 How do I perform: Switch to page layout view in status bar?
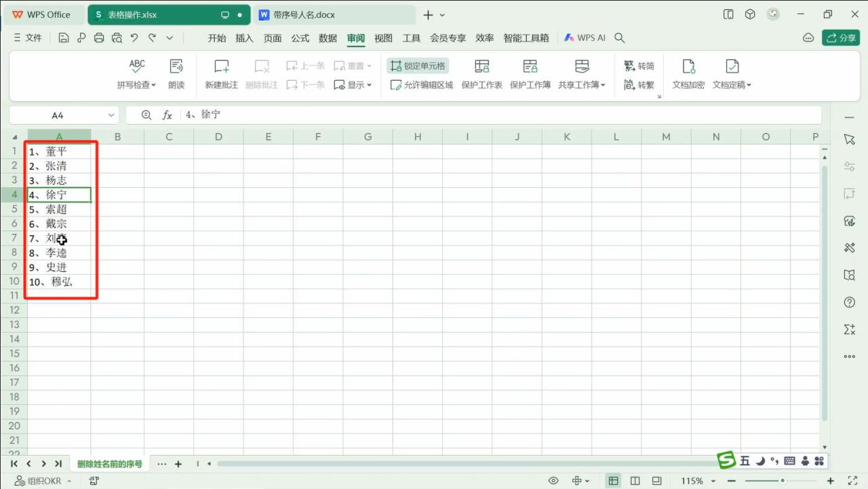click(x=635, y=481)
